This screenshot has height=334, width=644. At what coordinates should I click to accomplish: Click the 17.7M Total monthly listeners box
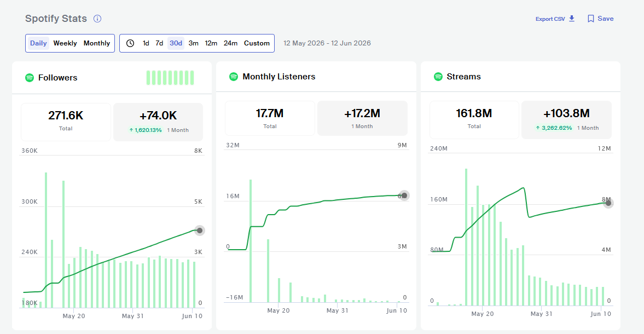coord(270,118)
